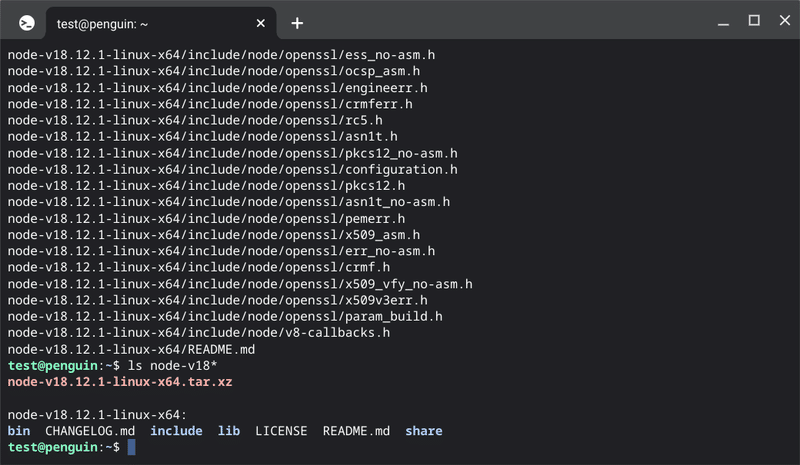This screenshot has width=800, height=465.
Task: Minimize the terminal window
Action: (x=723, y=23)
